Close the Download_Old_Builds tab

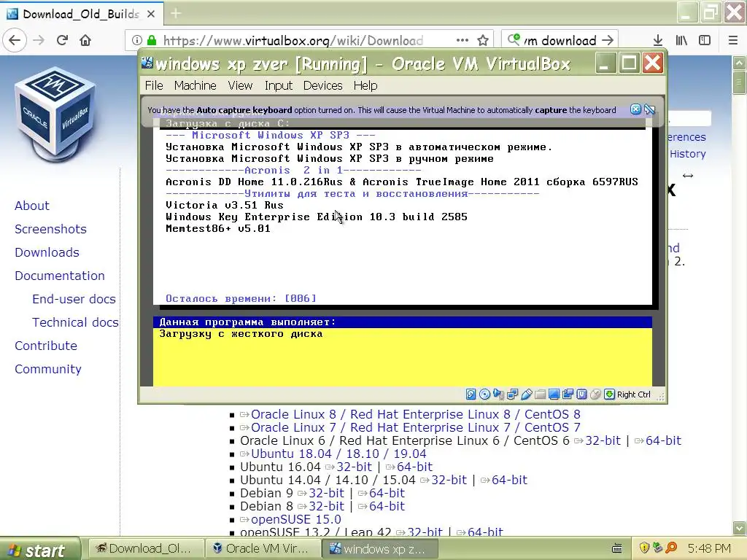pos(151,14)
